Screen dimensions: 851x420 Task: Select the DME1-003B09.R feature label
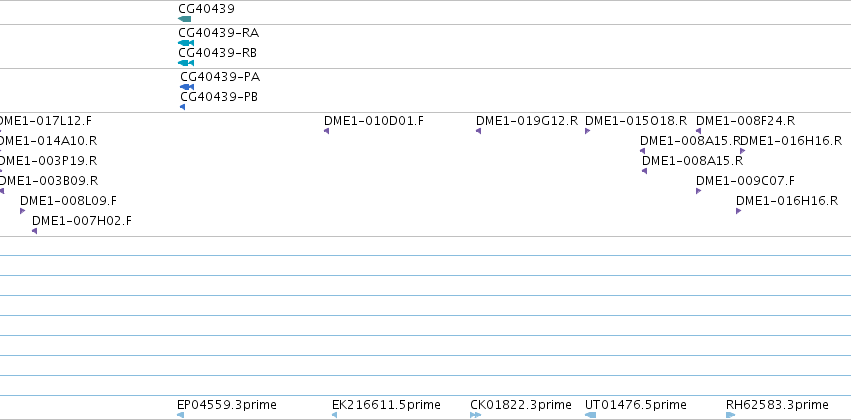coord(49,181)
